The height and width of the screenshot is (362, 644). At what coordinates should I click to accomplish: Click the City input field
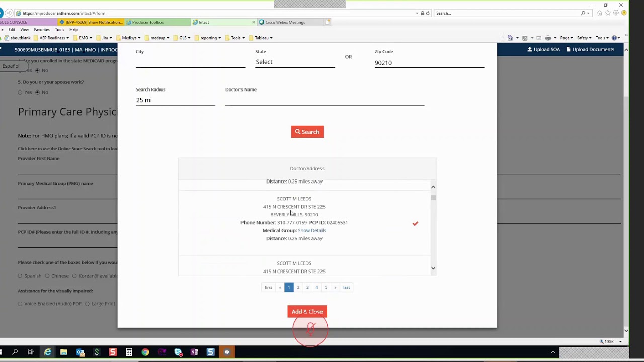(x=190, y=62)
